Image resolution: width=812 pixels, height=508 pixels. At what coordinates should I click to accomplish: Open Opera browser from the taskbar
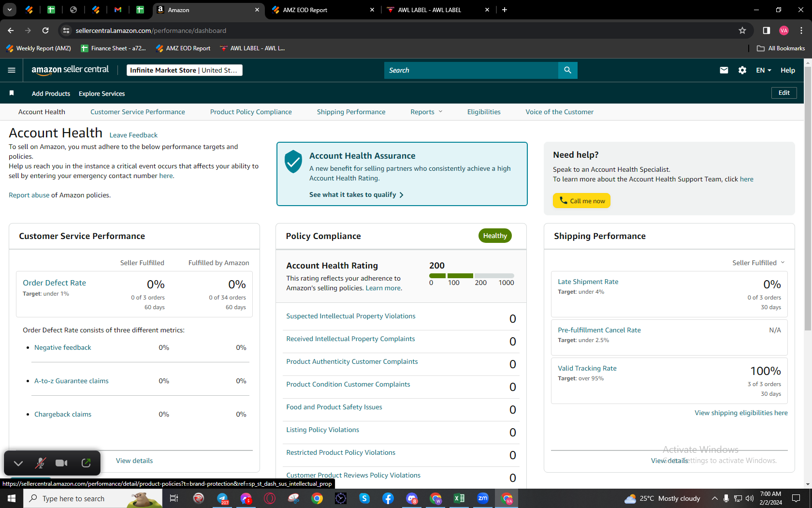(x=270, y=498)
